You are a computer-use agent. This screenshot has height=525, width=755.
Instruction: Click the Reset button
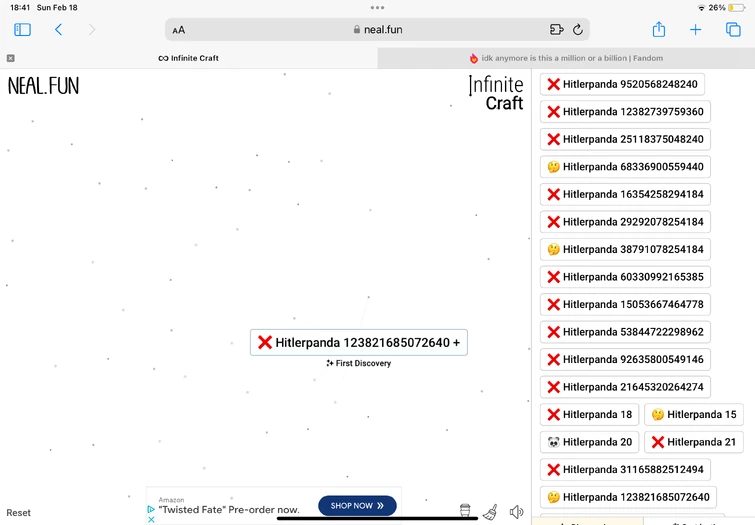[18, 513]
